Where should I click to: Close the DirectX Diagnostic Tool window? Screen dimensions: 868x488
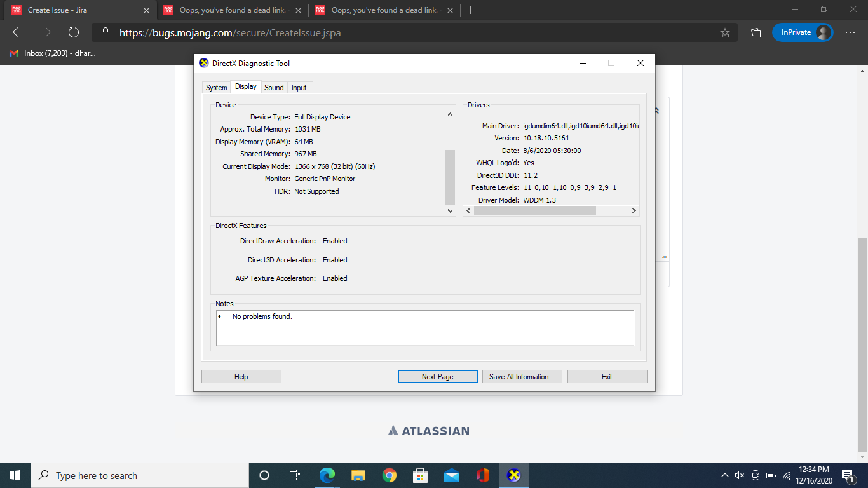click(641, 63)
